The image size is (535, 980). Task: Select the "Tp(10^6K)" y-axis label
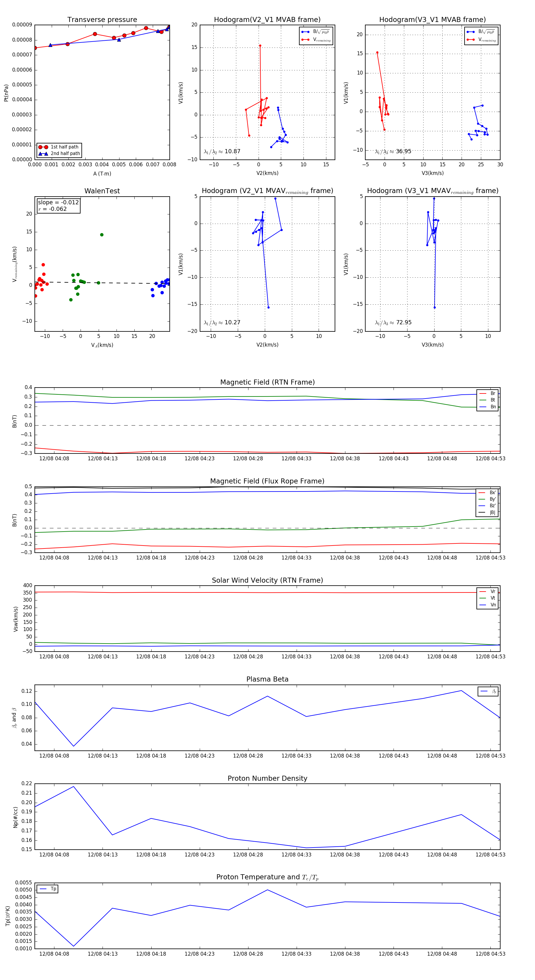point(8,916)
